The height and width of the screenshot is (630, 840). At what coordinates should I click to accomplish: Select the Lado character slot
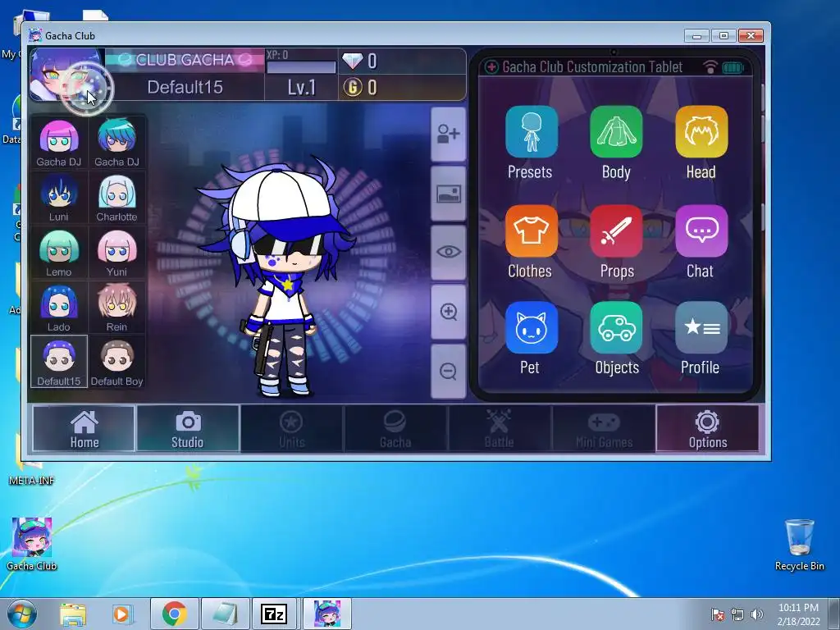(59, 308)
